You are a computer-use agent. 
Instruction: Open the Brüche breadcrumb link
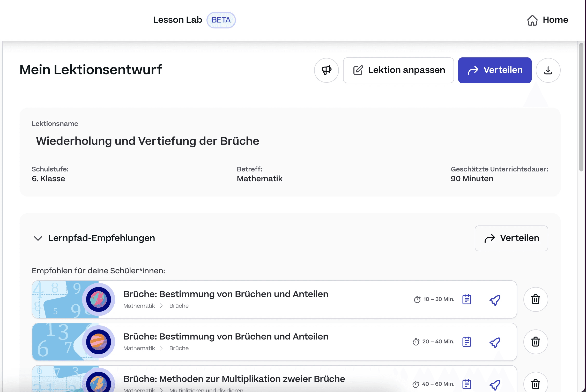pyautogui.click(x=179, y=306)
